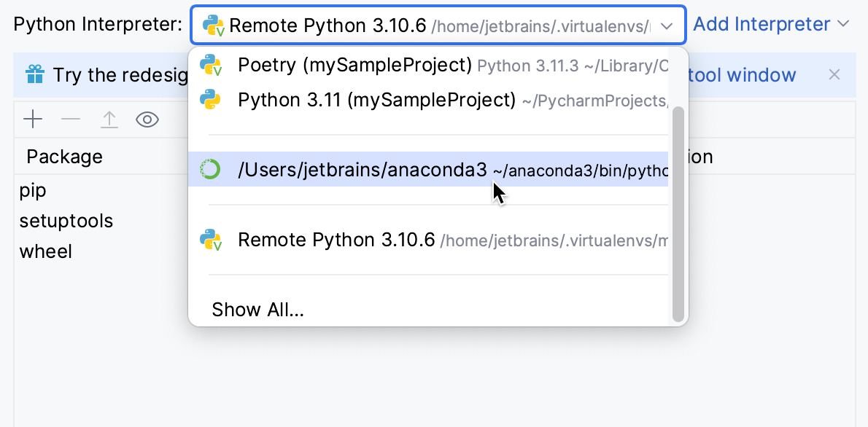This screenshot has width=868, height=427.
Task: Click the anaconda3 green circle icon
Action: click(x=210, y=170)
